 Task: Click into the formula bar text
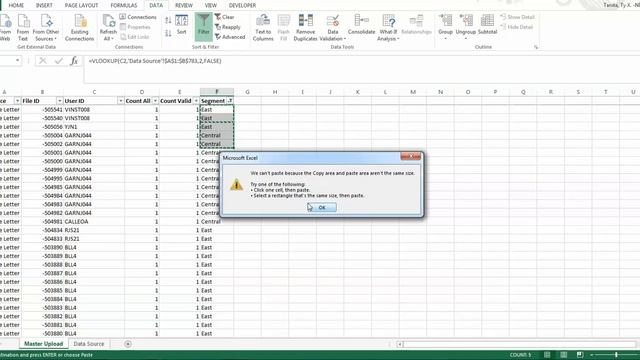tap(155, 61)
